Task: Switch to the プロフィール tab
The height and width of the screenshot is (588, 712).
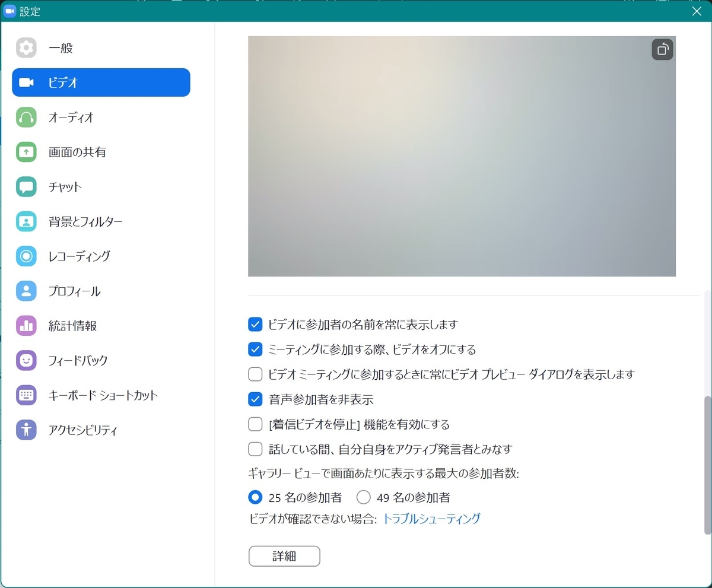Action: (x=26, y=291)
